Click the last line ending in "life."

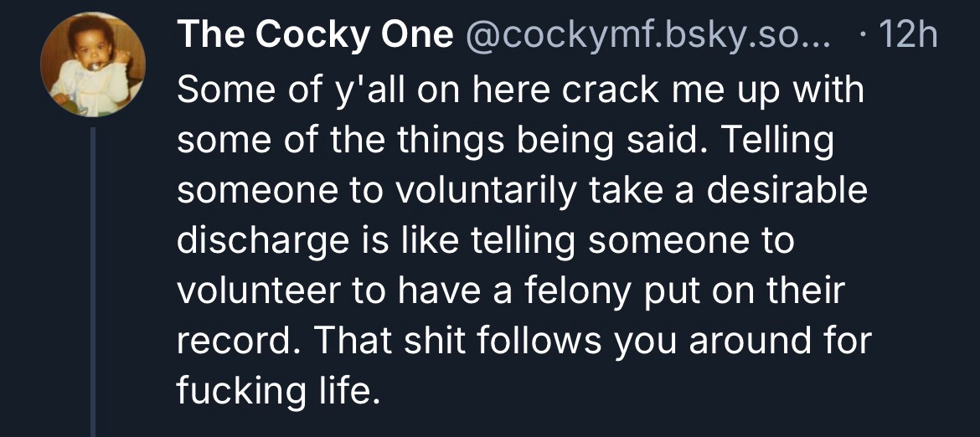tap(273, 391)
